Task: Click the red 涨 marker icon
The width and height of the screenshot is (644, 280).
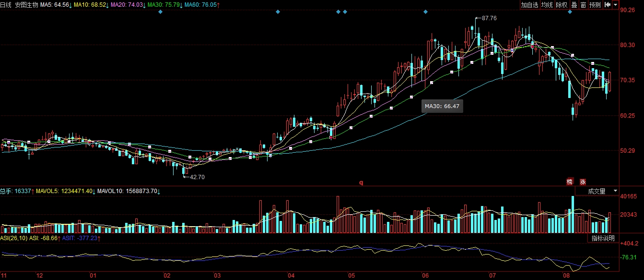Action: point(583,182)
